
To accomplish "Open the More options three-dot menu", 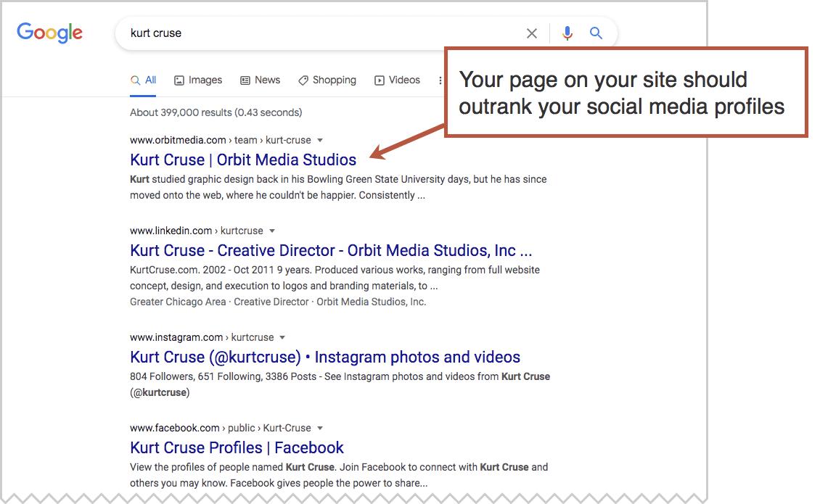I will (440, 80).
